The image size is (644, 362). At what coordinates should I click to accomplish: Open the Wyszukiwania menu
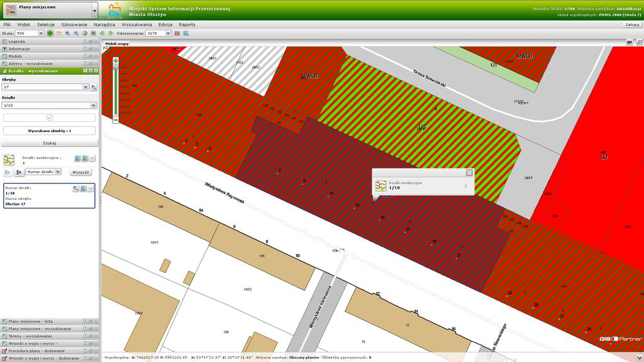click(x=136, y=25)
